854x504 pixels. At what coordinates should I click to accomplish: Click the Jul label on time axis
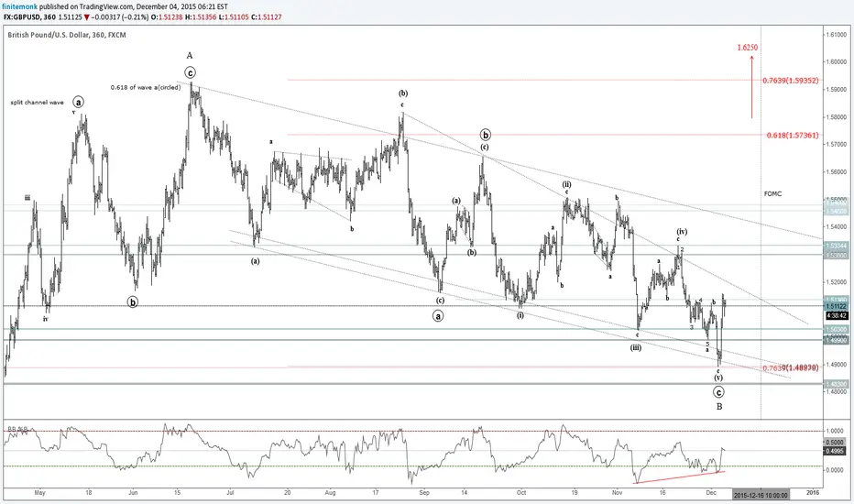[x=230, y=493]
